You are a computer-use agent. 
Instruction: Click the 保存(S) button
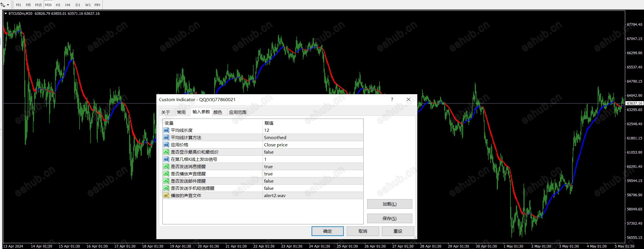[x=389, y=219]
